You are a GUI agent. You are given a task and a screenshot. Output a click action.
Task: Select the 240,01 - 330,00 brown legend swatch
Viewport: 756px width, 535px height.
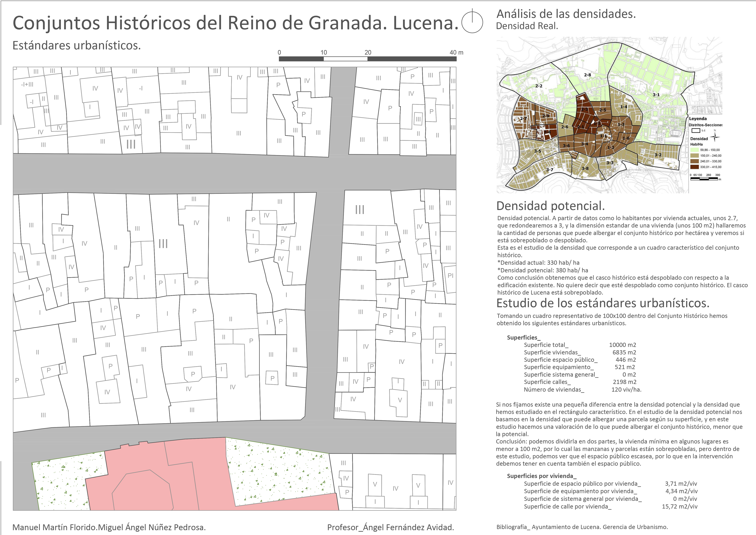tap(694, 161)
